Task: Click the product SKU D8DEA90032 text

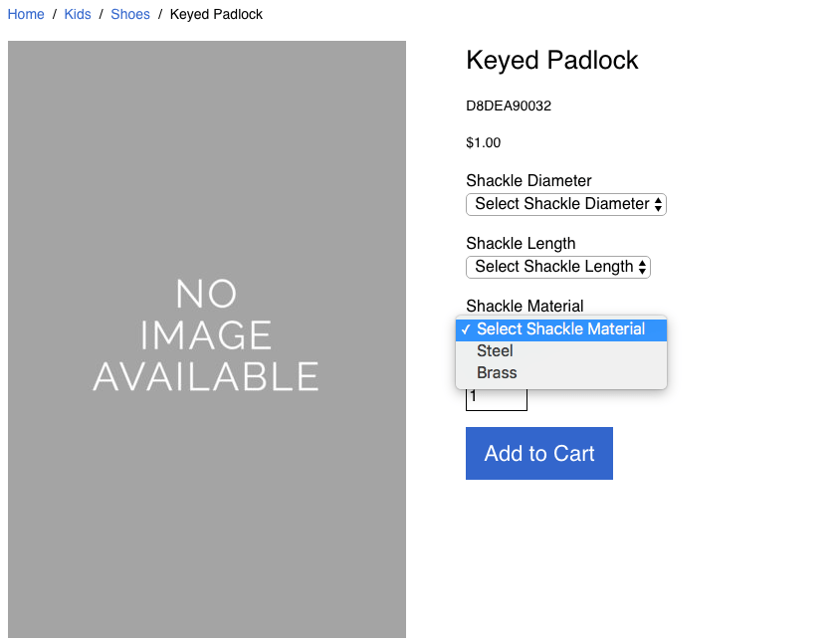Action: (509, 107)
